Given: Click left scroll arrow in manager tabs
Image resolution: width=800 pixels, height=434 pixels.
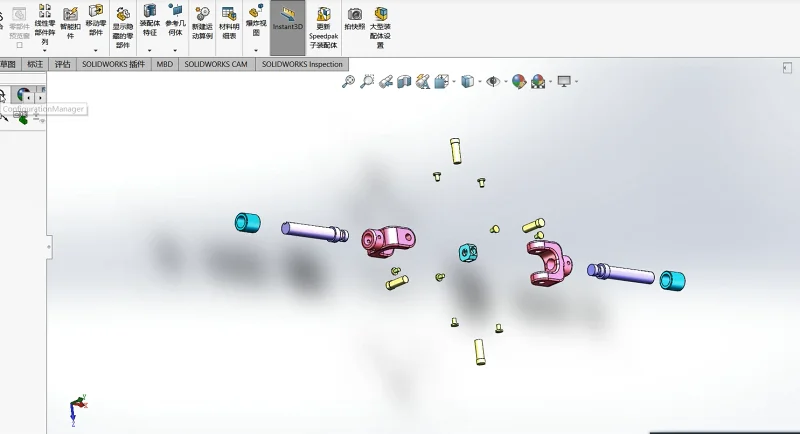Looking at the screenshot, I should [x=29, y=97].
